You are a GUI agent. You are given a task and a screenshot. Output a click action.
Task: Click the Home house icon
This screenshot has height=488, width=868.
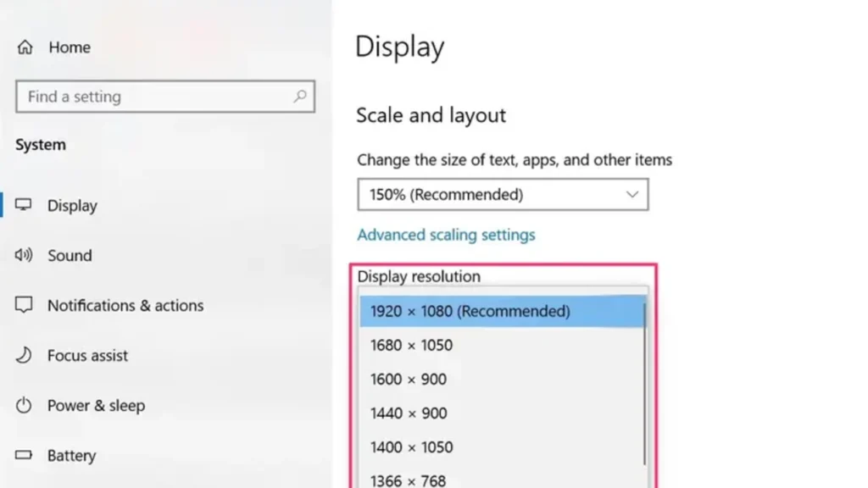(x=25, y=47)
